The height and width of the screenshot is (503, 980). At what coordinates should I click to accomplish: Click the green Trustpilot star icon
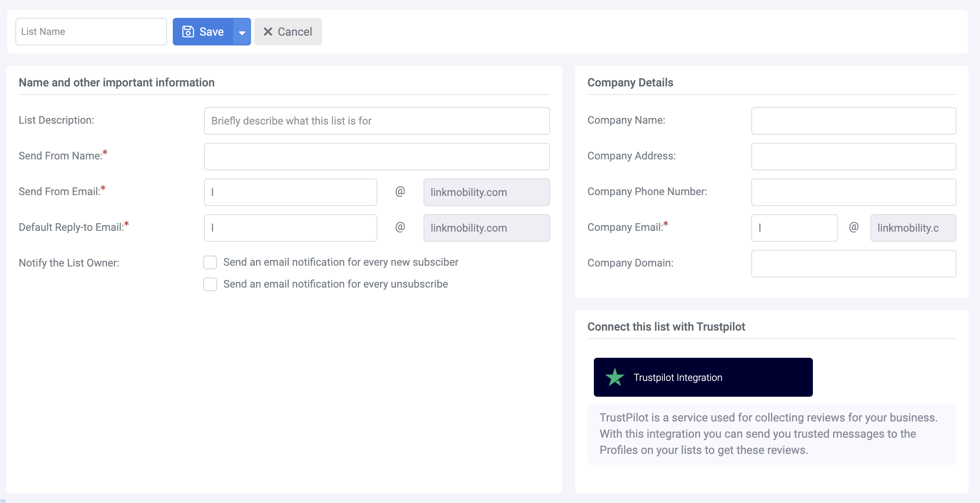click(615, 377)
